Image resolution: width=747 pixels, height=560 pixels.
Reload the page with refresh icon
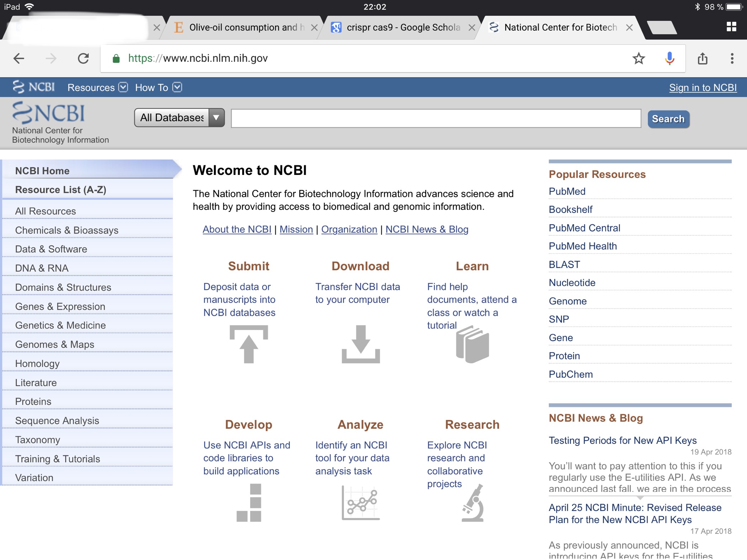83,58
